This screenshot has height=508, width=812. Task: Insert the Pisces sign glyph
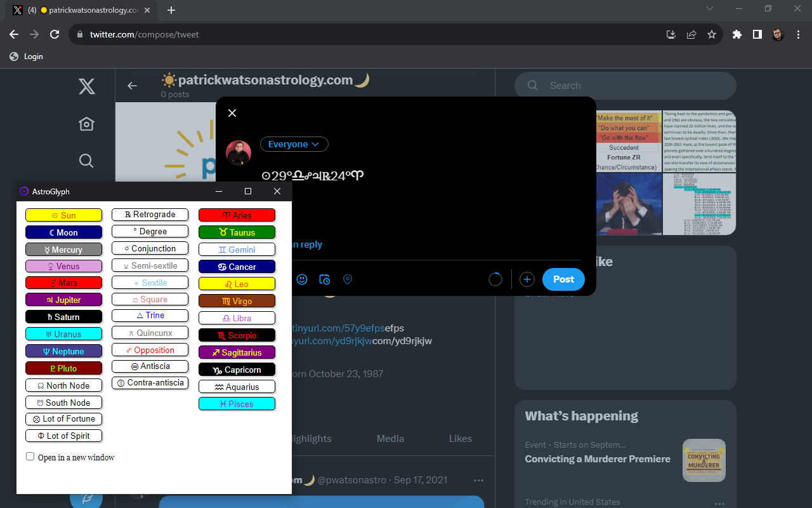click(x=237, y=403)
